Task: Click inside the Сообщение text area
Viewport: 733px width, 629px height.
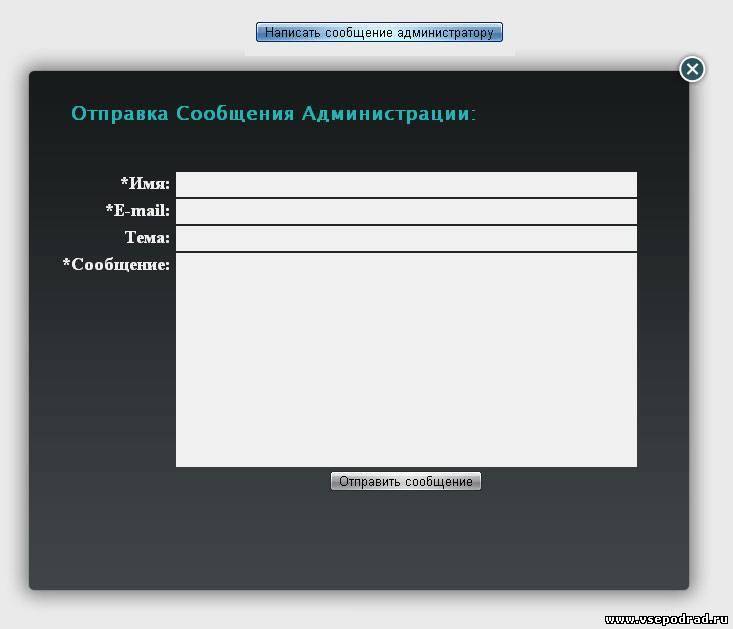Action: [x=406, y=360]
